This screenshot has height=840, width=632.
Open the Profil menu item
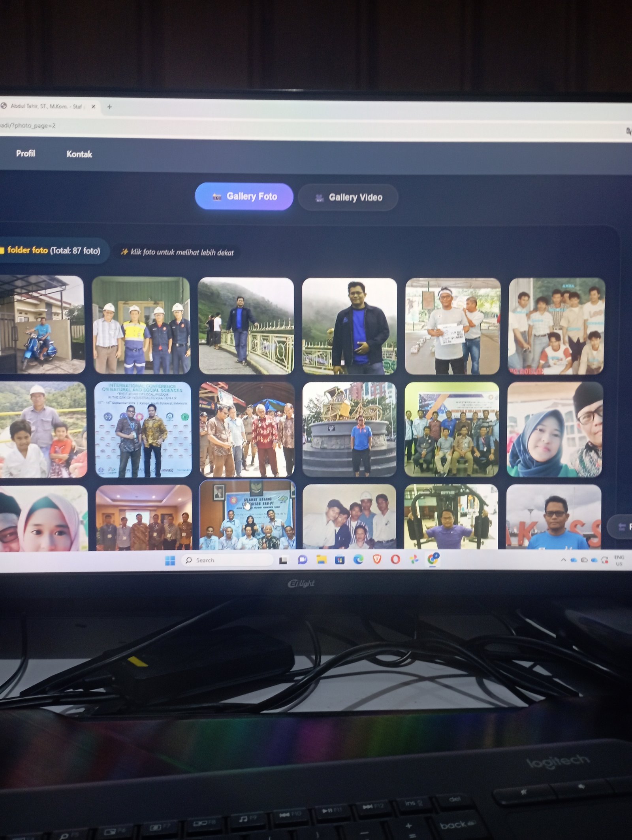(x=26, y=153)
